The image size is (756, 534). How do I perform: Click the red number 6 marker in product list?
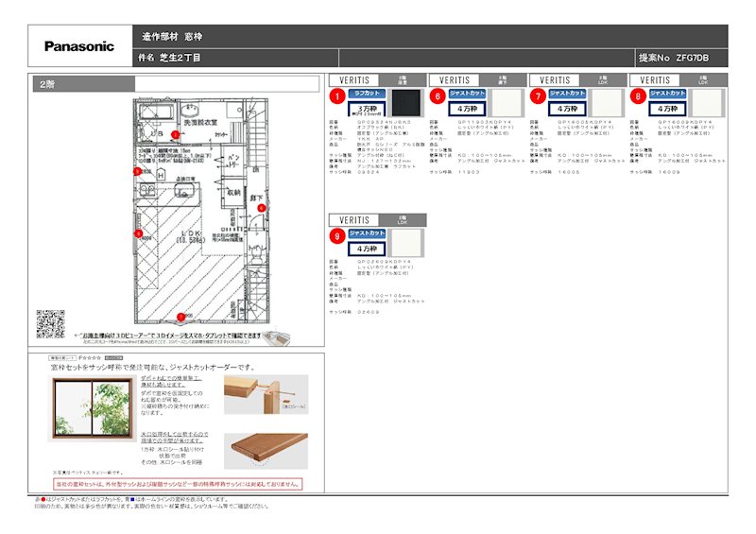tap(438, 96)
